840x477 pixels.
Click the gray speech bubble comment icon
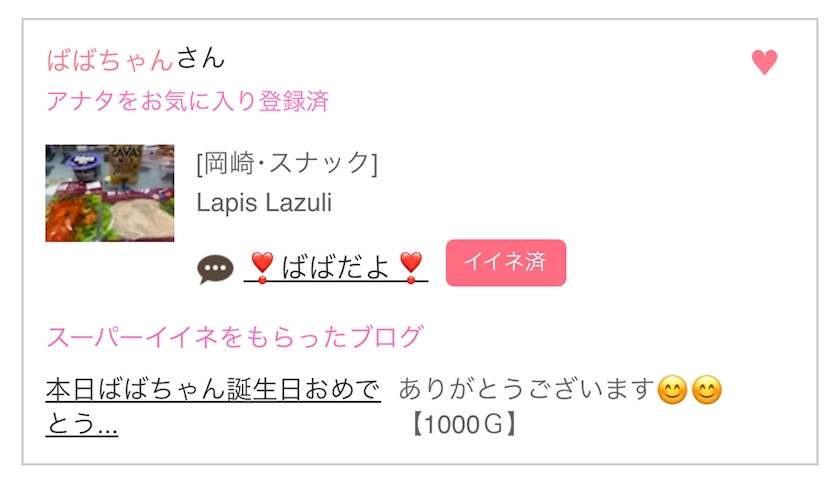(x=215, y=267)
